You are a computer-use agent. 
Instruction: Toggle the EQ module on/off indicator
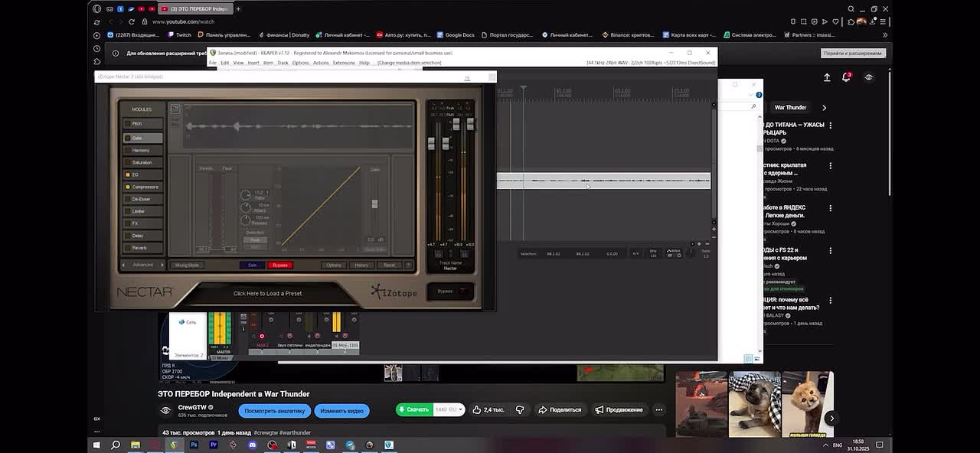(127, 174)
